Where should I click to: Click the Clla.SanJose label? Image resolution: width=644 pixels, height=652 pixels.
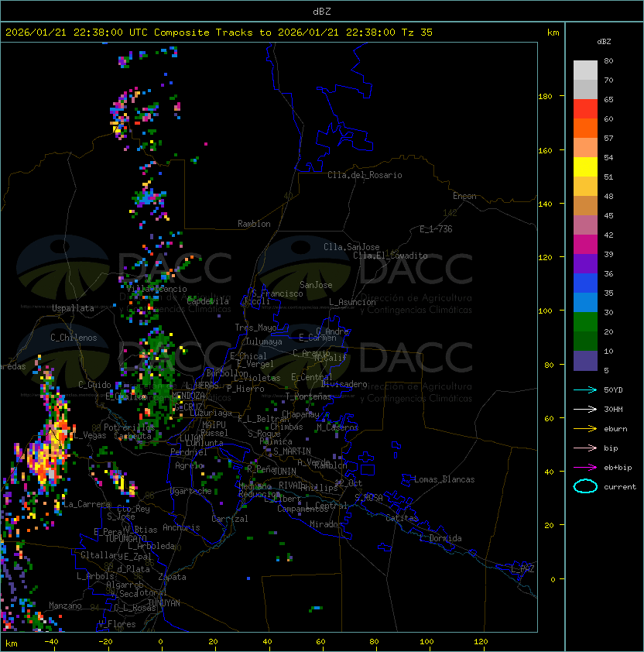tap(351, 247)
